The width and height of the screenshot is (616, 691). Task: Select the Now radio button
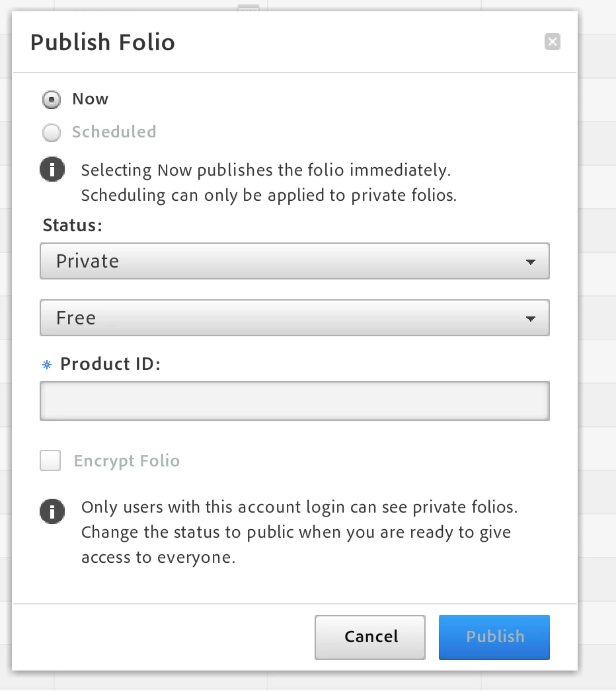52,100
